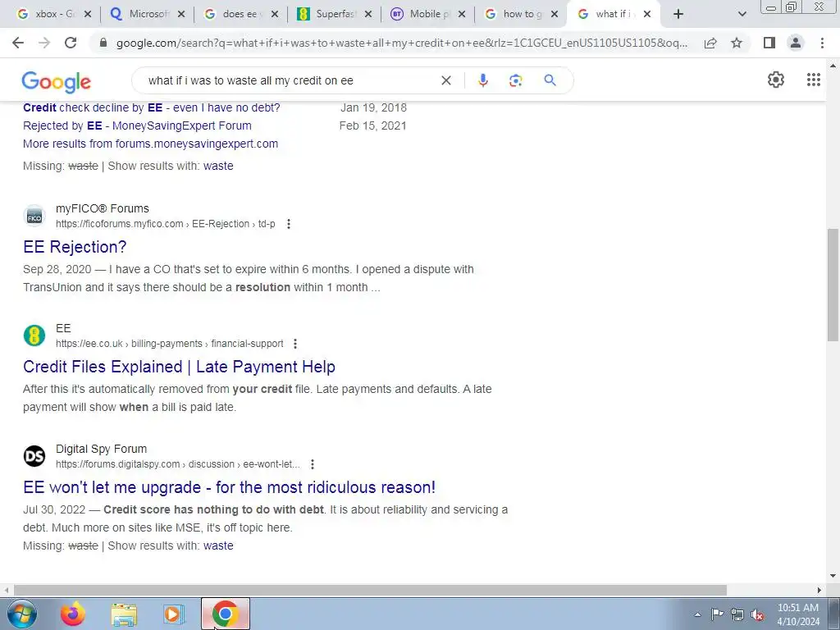Show hidden system tray icons
The image size is (840, 630).
point(697,615)
